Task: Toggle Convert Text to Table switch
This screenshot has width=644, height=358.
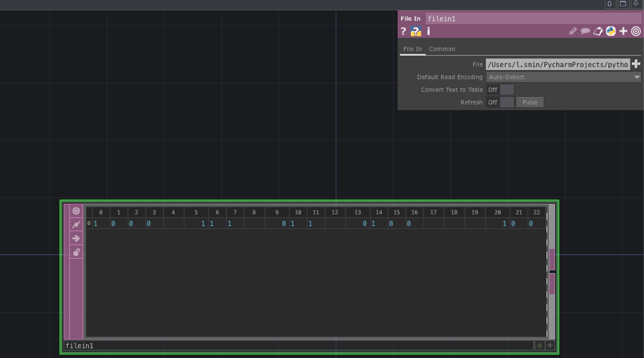Action: tap(507, 90)
